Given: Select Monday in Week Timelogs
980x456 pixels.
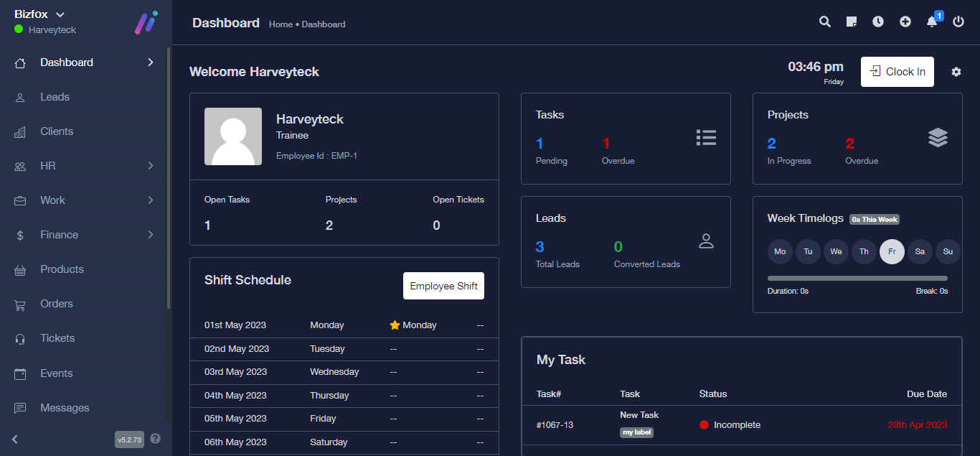Looking at the screenshot, I should (x=780, y=251).
